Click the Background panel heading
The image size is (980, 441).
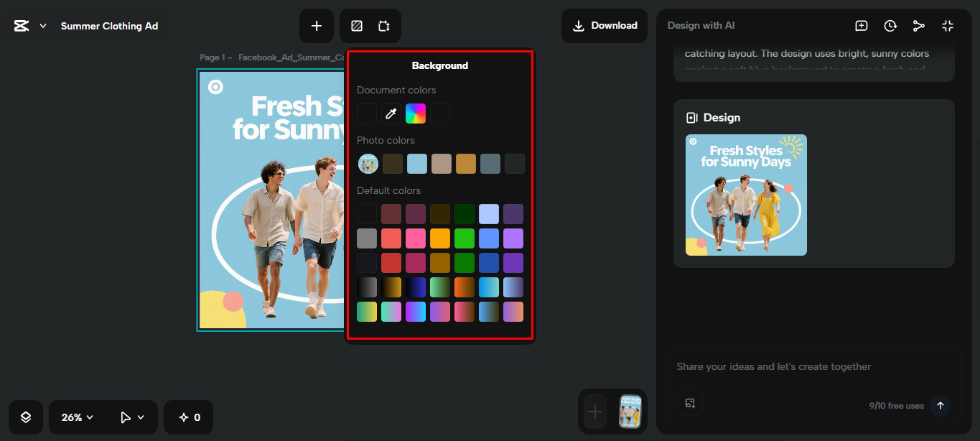coord(440,65)
